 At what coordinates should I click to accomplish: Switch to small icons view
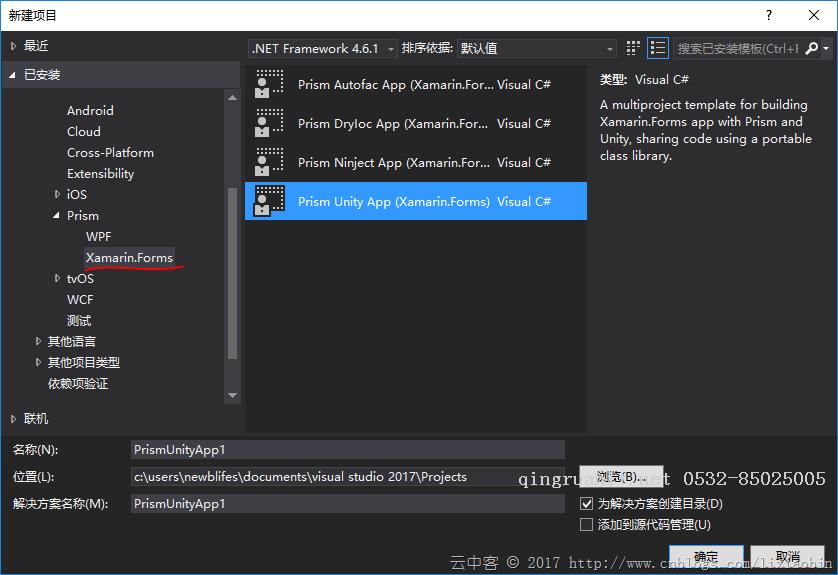point(633,48)
